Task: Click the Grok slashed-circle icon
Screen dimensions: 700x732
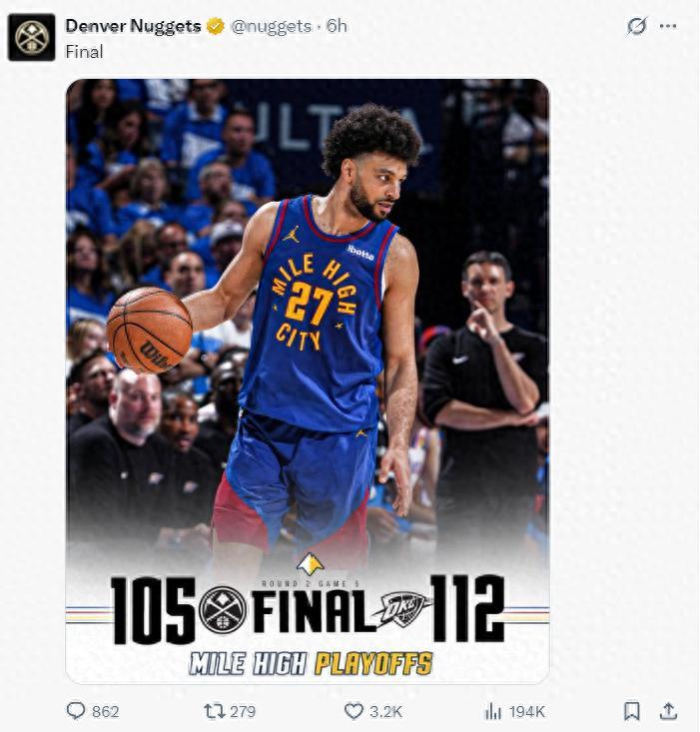Action: point(636,26)
